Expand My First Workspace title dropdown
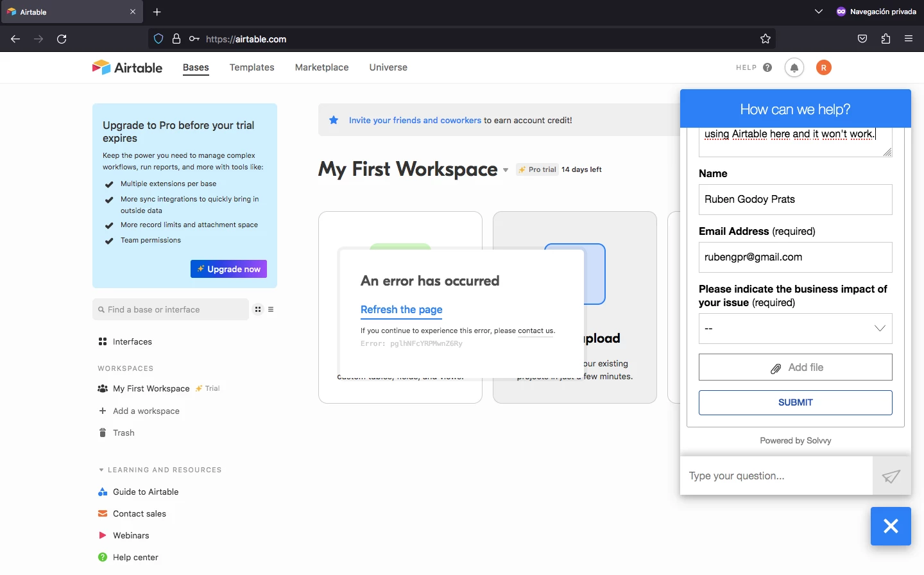Image resolution: width=924 pixels, height=575 pixels. pyautogui.click(x=506, y=170)
